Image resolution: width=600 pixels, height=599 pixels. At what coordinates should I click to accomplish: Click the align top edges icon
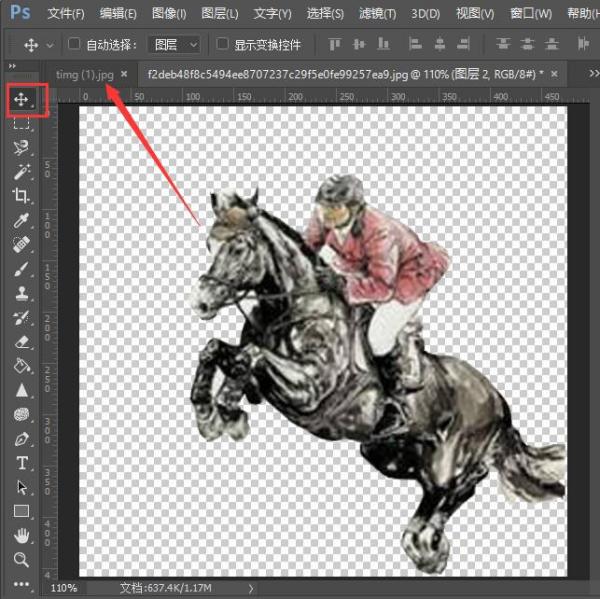(335, 44)
